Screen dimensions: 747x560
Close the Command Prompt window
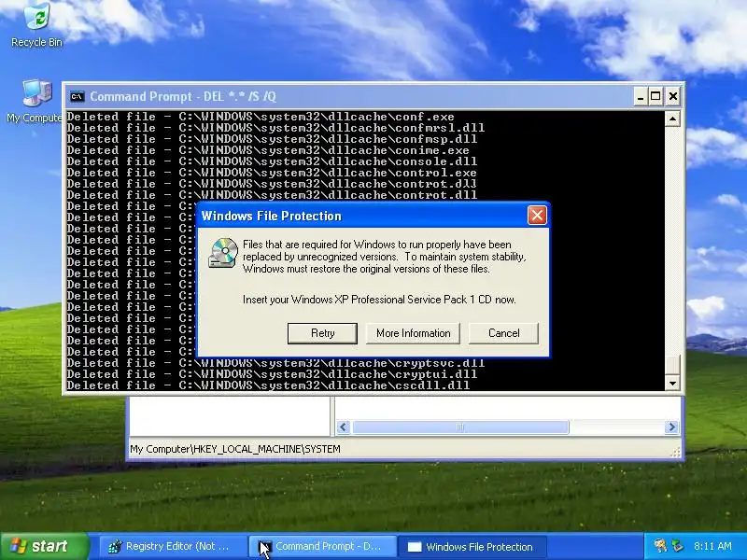(672, 97)
